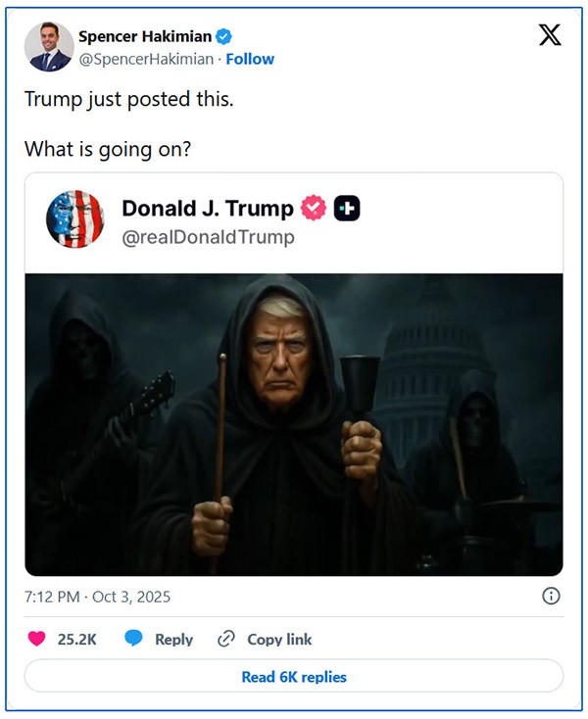This screenshot has height=719, width=588.
Task: Open the @realDonaldTrump handle
Action: (x=208, y=237)
